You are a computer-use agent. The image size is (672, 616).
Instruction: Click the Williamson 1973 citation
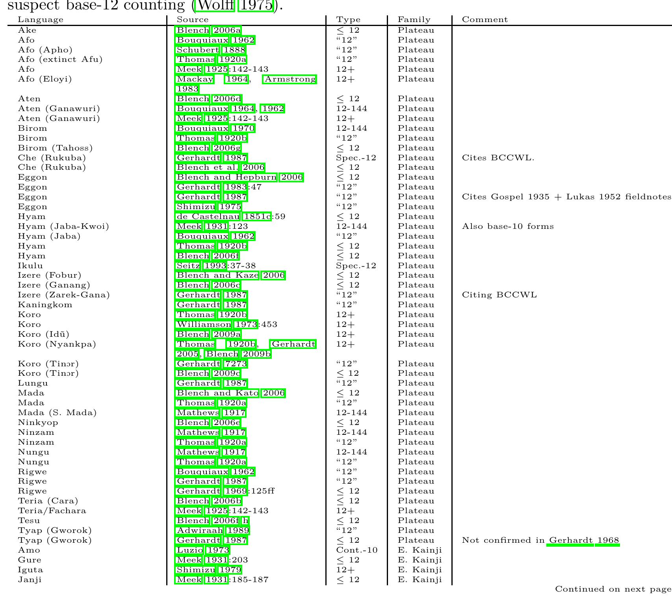pyautogui.click(x=217, y=325)
